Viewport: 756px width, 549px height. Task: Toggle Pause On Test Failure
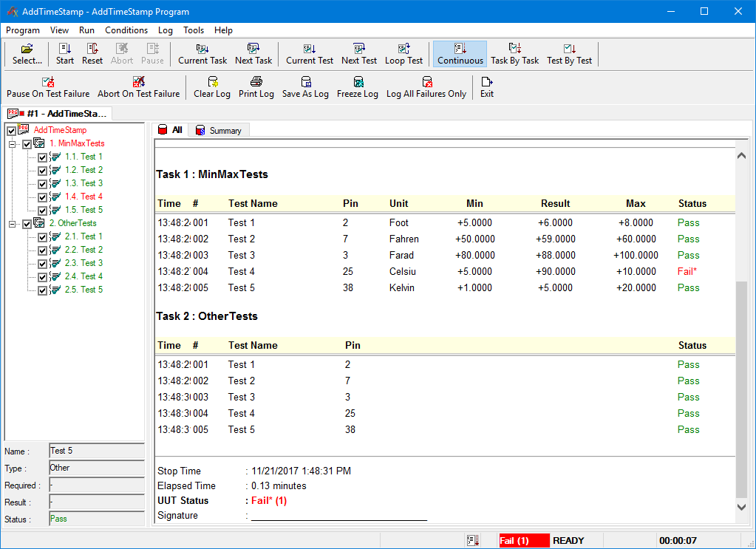point(48,87)
